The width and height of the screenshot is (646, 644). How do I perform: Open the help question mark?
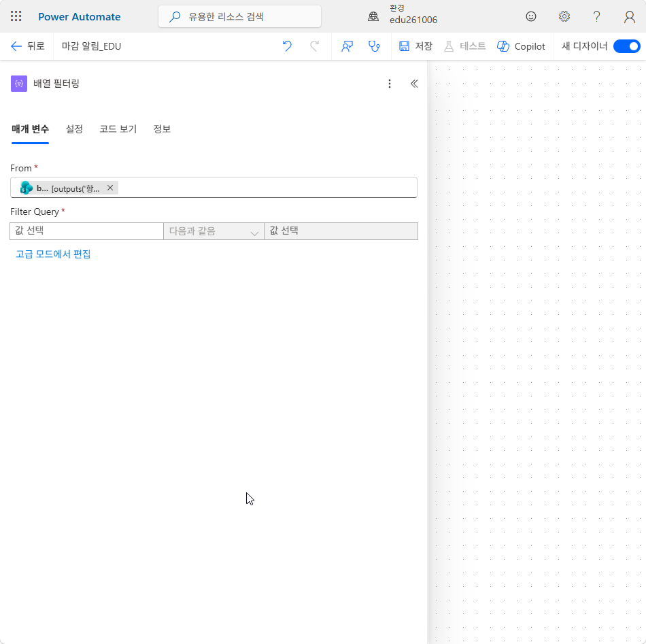(x=596, y=16)
